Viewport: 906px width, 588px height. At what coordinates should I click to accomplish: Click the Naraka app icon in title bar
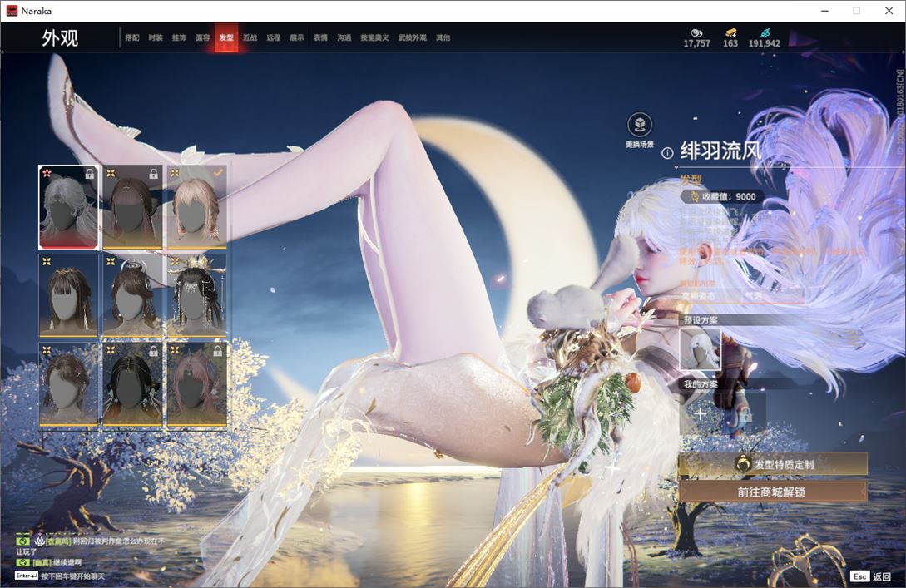click(12, 11)
